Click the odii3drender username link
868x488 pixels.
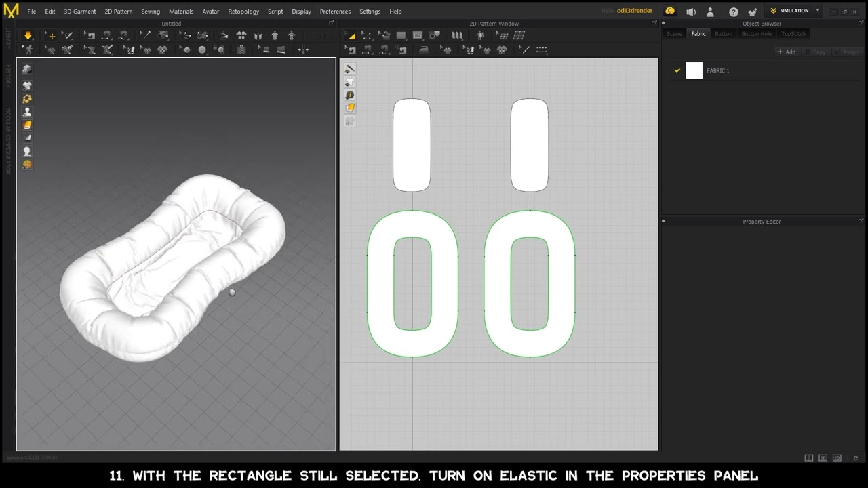pos(635,11)
